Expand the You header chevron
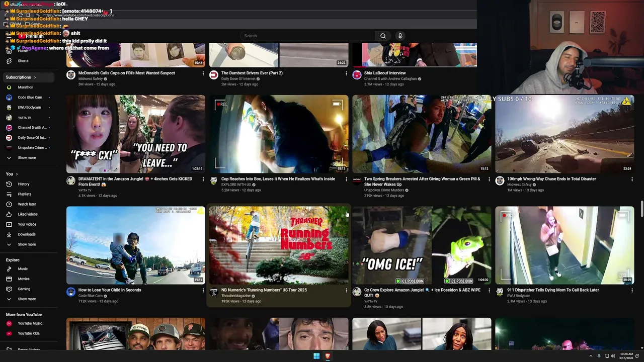Screen dimensions: 644x362 coord(17,174)
